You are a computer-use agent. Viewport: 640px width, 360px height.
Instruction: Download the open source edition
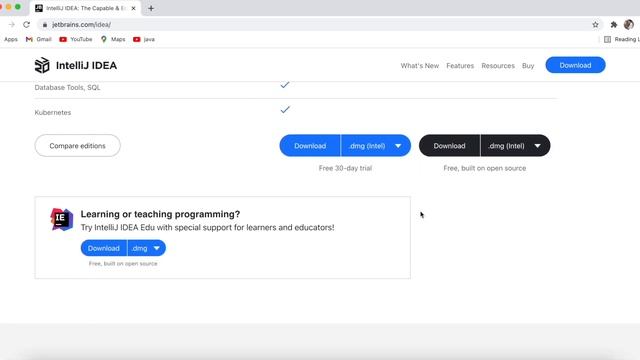click(449, 146)
